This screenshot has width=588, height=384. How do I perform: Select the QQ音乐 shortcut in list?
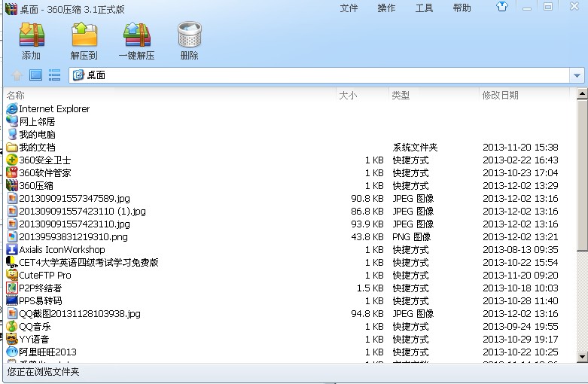click(x=35, y=327)
